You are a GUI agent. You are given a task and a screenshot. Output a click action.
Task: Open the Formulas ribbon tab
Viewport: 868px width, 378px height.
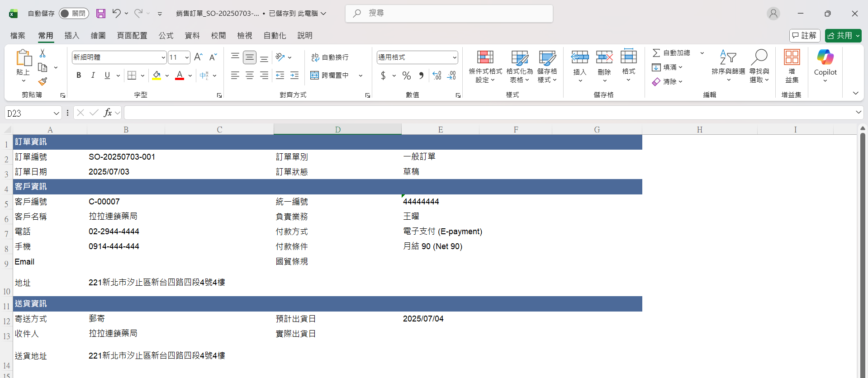point(166,35)
